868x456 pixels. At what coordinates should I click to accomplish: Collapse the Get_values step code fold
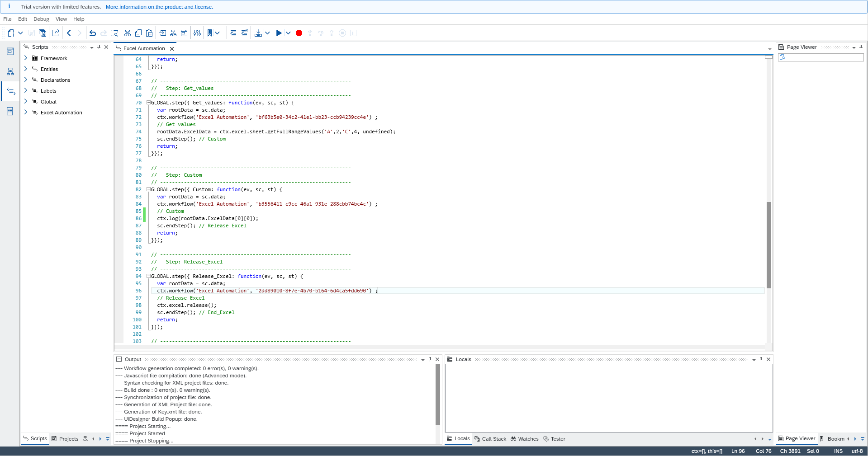[x=148, y=103]
